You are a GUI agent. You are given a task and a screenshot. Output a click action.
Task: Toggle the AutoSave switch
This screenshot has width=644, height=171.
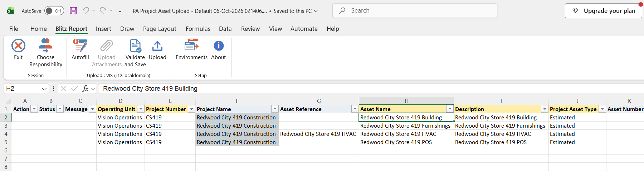(54, 11)
